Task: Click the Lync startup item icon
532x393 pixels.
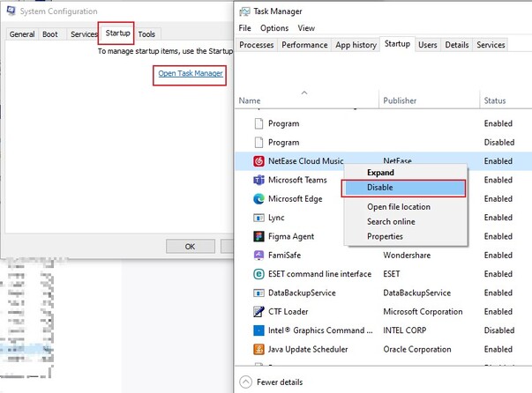Action: 259,218
